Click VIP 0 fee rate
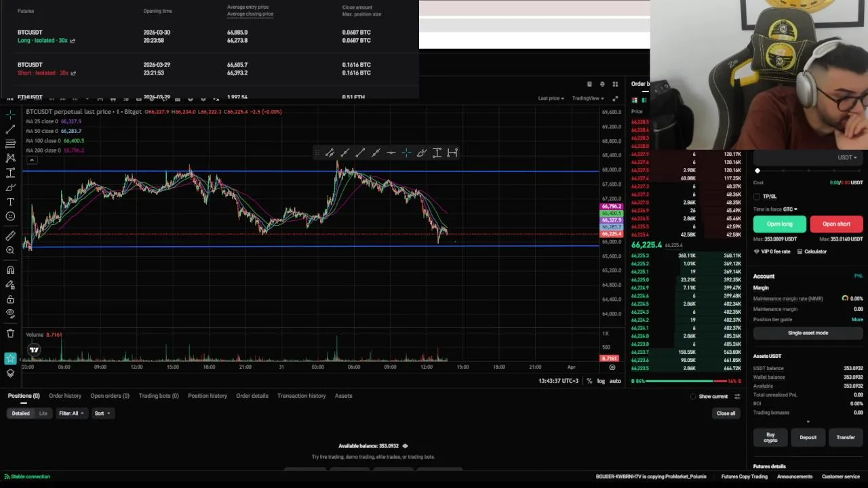 [772, 251]
